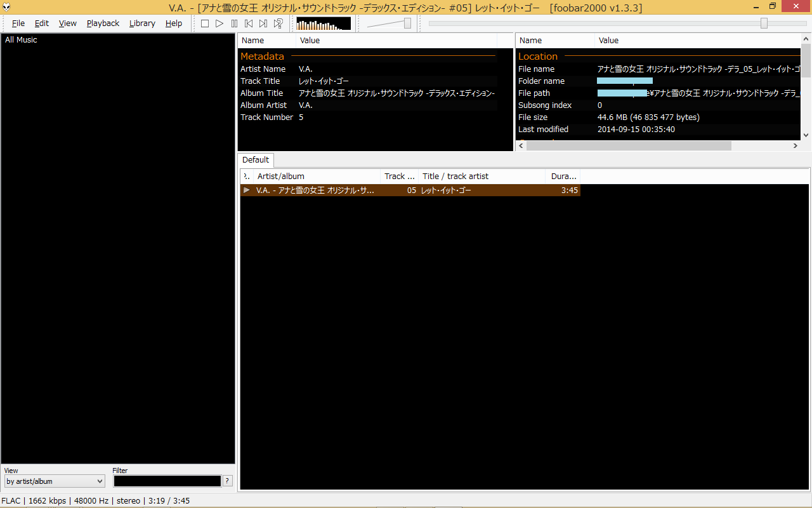Sort playlist by Track number column

tap(400, 177)
